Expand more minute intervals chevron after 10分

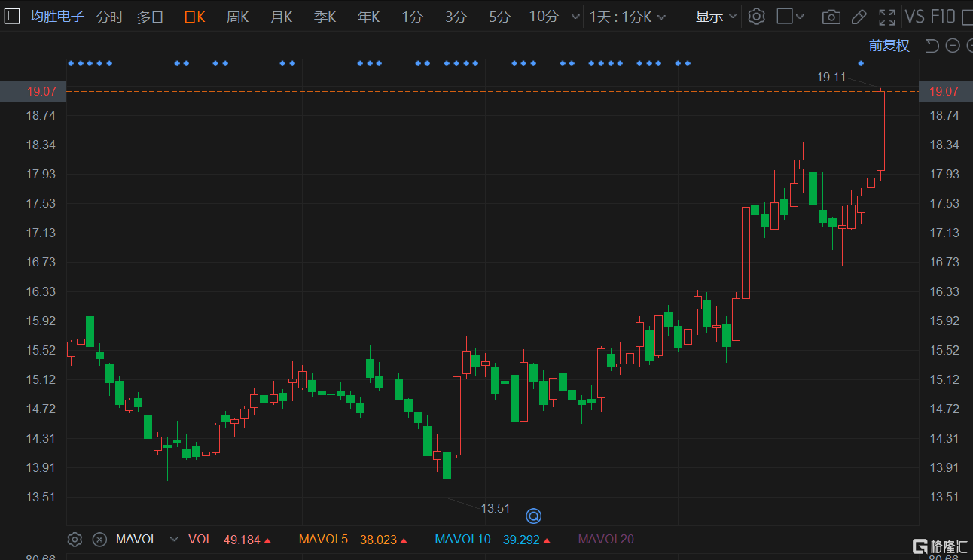click(x=575, y=17)
